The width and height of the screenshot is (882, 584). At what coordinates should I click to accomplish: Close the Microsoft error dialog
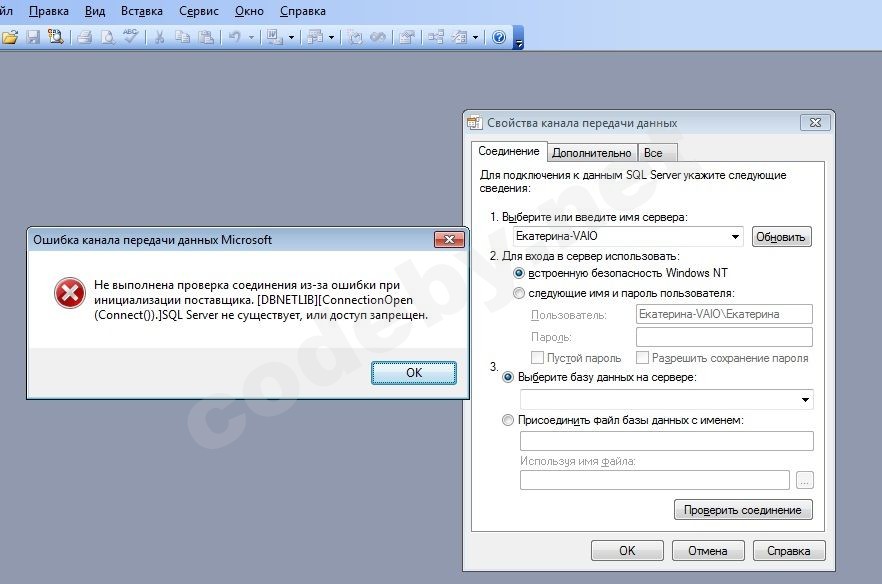click(449, 239)
